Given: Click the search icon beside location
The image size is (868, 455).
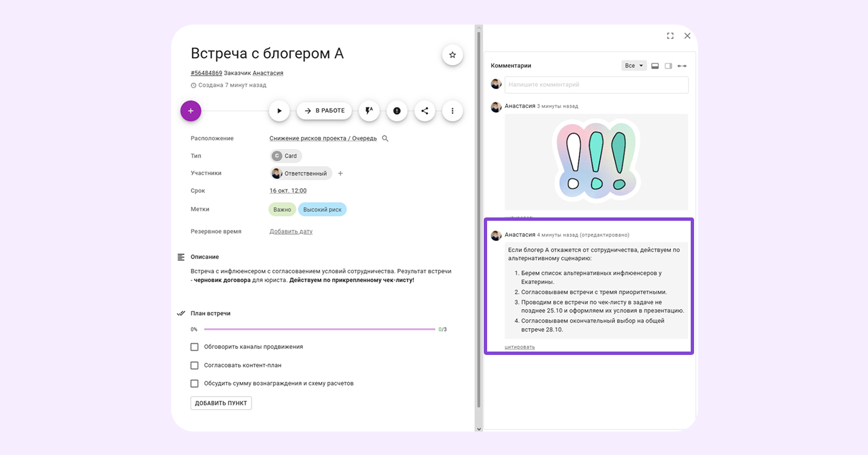Looking at the screenshot, I should [385, 139].
